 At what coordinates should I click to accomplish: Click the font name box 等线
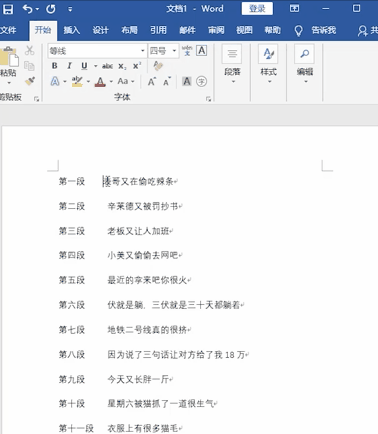pyautogui.click(x=93, y=51)
